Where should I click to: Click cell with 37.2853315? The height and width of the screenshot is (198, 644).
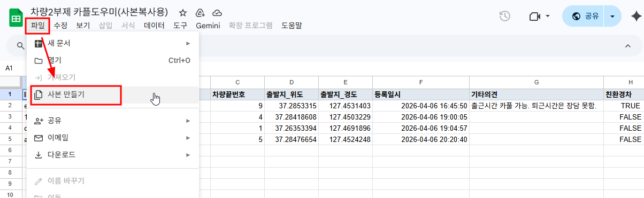292,106
